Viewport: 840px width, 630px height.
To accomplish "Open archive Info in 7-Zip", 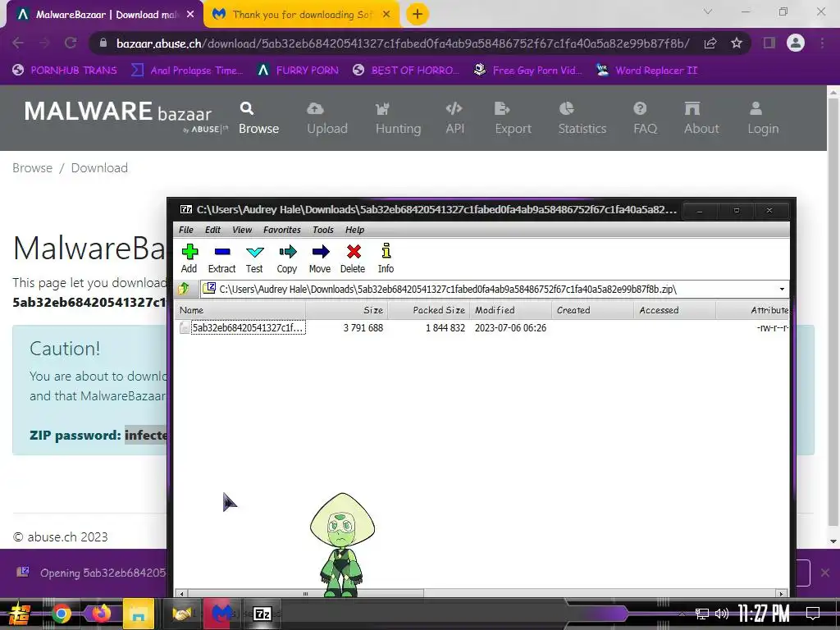I will click(386, 258).
